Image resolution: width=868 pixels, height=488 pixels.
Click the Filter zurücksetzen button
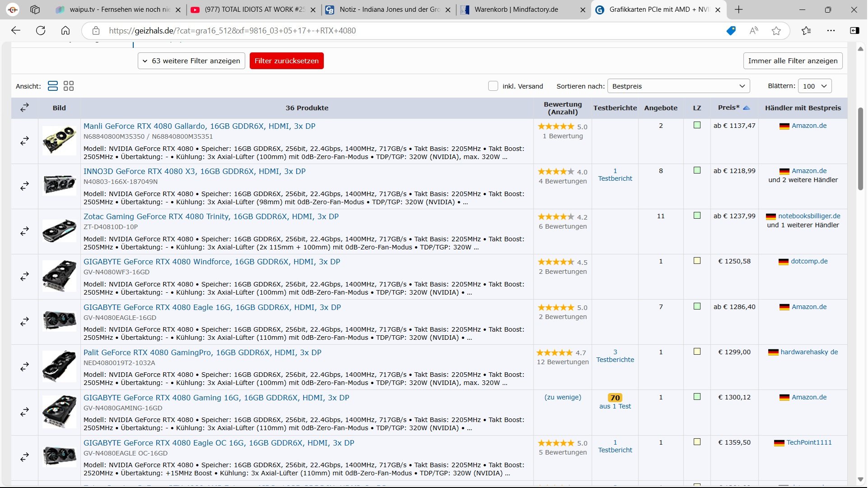[x=286, y=61]
